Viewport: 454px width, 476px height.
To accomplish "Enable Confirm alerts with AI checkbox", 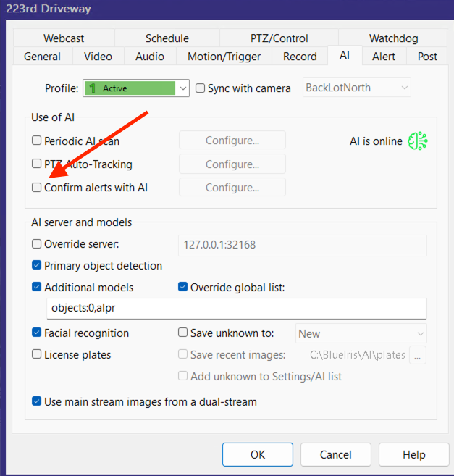I will (37, 188).
